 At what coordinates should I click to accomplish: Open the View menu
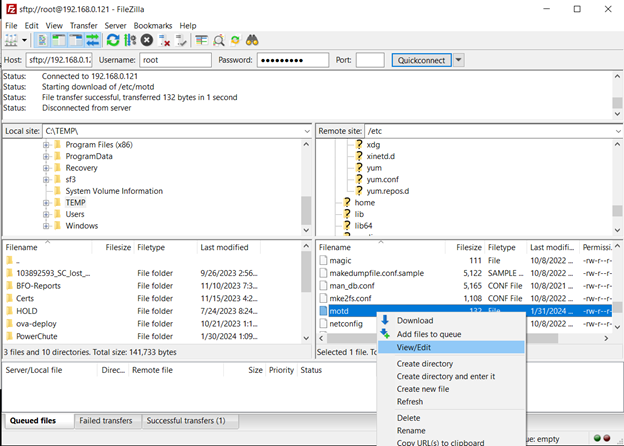pos(54,25)
